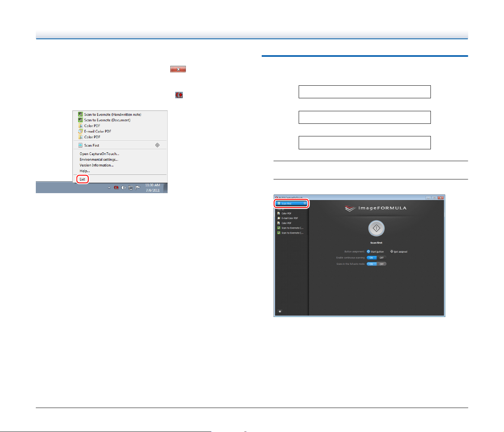Image resolution: width=504 pixels, height=432 pixels.
Task: Click the Action Center flag icon in the tray
Action: click(x=138, y=188)
